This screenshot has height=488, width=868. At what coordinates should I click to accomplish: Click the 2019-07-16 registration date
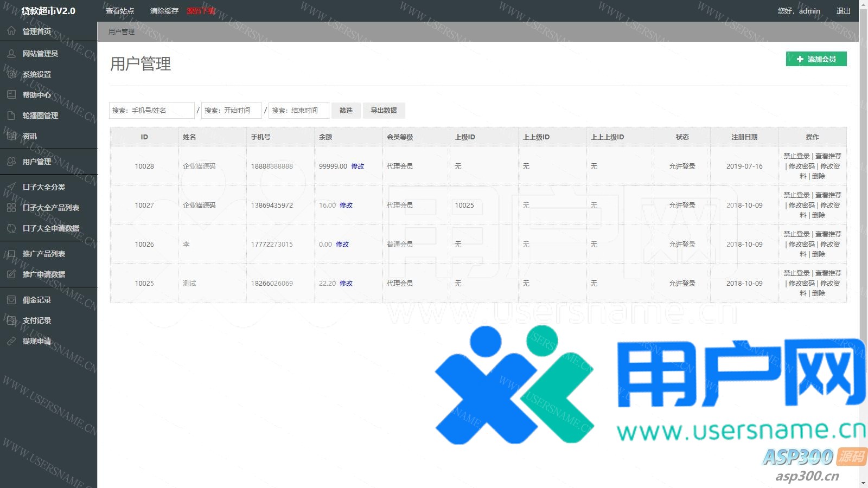coord(744,166)
